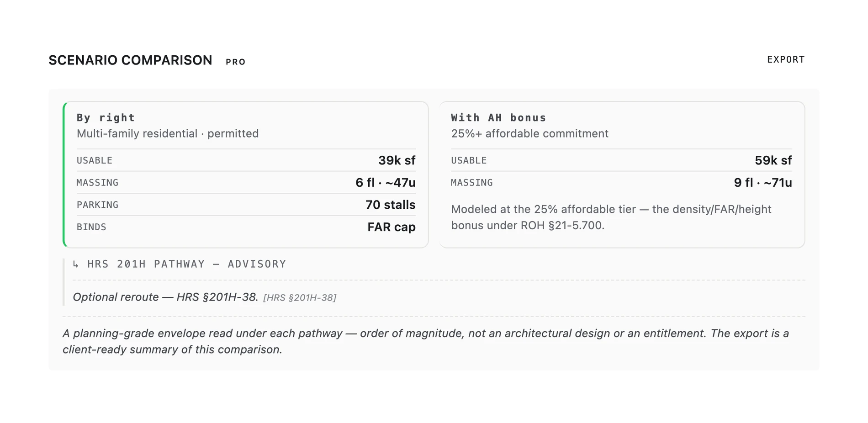Click the Optional reroute advisory text
This screenshot has height=423, width=868.
point(165,297)
